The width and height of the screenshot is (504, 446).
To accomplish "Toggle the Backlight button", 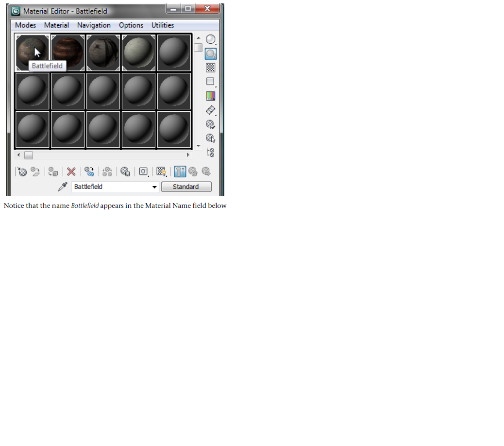I will (x=211, y=54).
